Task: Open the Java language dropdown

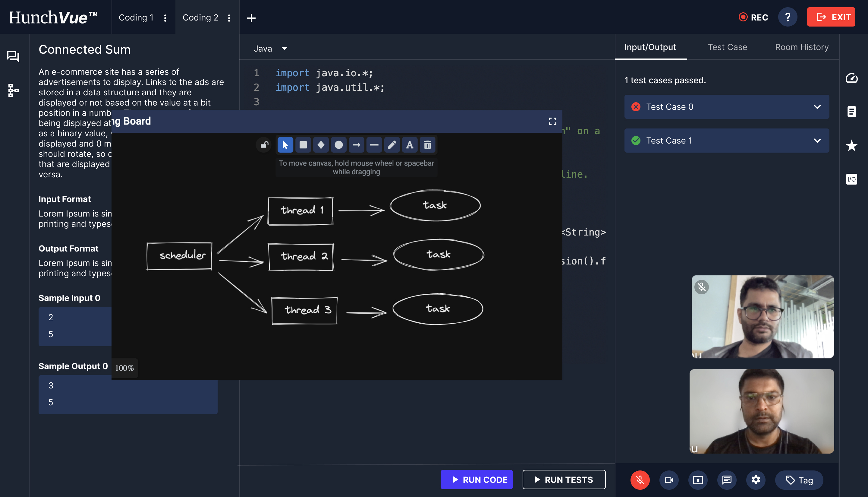Action: (270, 49)
